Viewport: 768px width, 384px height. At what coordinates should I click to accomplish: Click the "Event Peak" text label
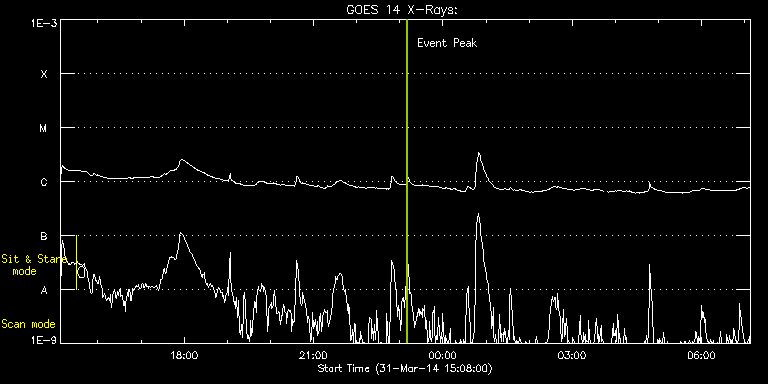[447, 43]
